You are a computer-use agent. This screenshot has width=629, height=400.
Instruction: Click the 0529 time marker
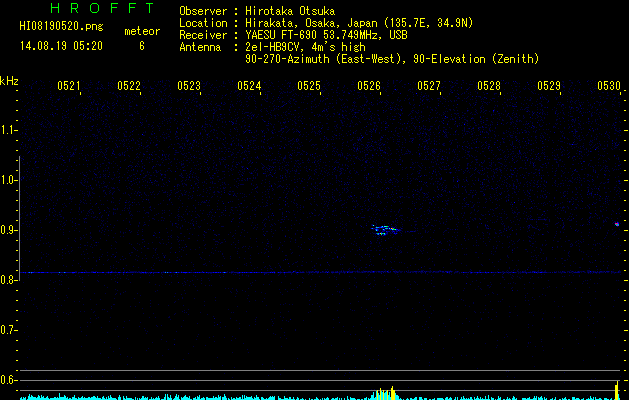click(x=549, y=86)
